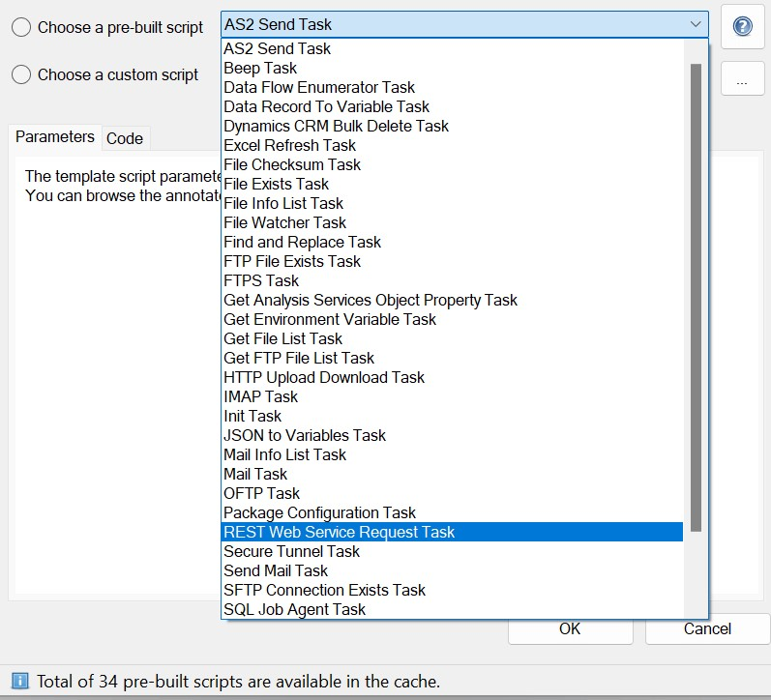Choose Secure Tunnel Task
771x700 pixels.
[x=452, y=551]
